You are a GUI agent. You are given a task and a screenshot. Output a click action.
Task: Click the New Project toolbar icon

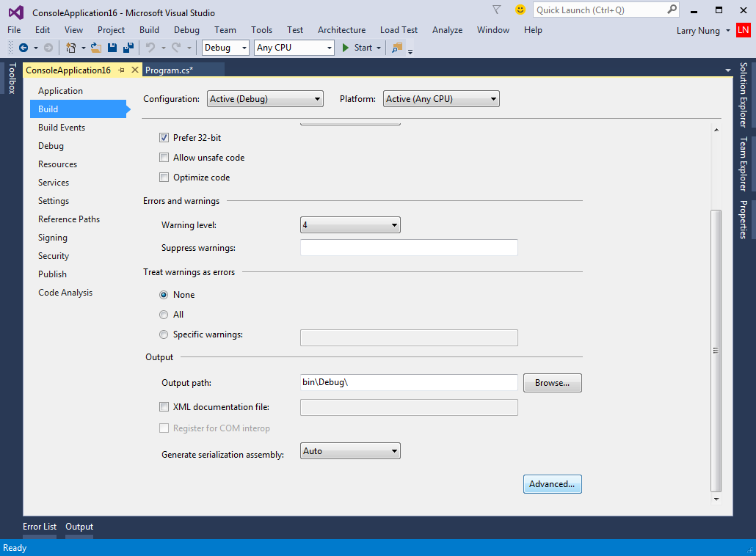(71, 48)
